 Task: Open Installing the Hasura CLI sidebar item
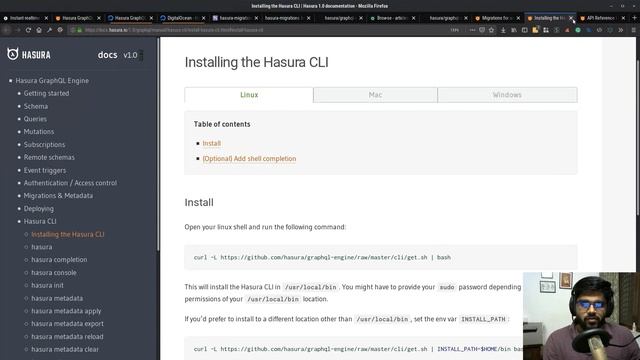click(68, 234)
